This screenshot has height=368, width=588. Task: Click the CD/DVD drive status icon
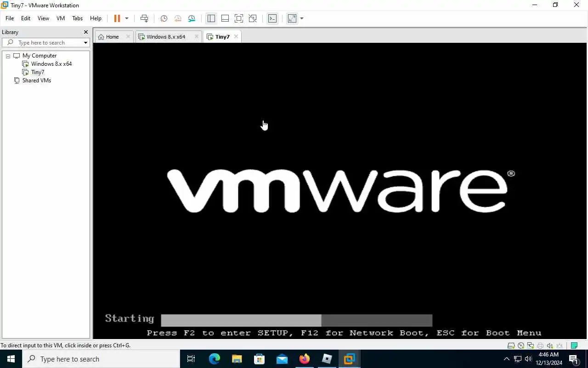pos(521,345)
